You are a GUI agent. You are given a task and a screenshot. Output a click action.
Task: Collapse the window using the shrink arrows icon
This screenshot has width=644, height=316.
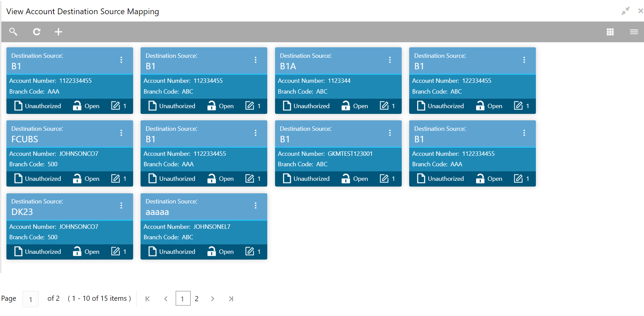coord(625,11)
